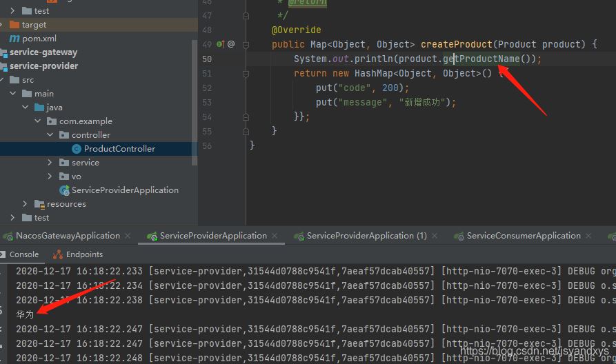Viewport: 616px width, 364px height.
Task: Click the fold marker on line 47
Action: point(246,16)
